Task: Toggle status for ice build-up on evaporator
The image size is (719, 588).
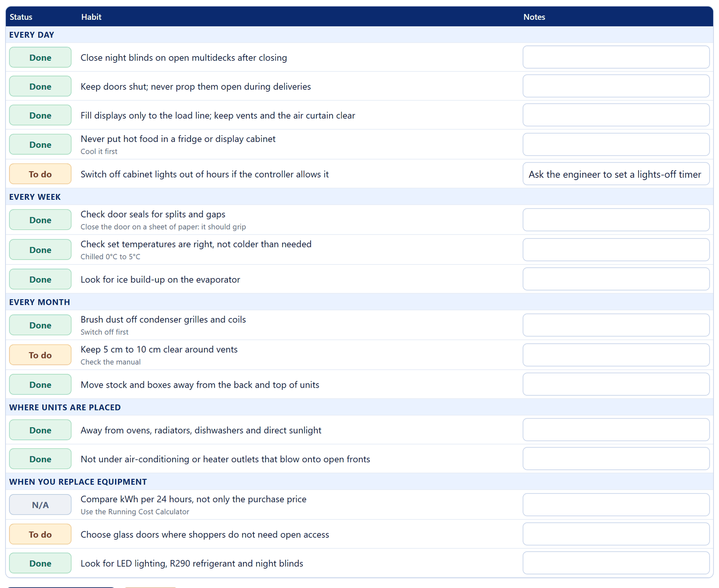Action: [40, 279]
